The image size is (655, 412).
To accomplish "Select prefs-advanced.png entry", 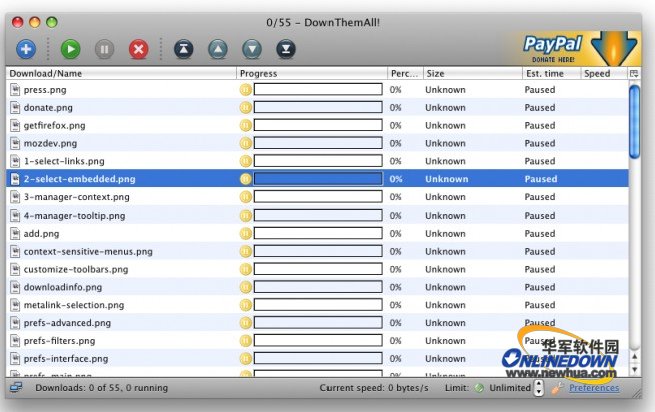I will tap(317, 323).
